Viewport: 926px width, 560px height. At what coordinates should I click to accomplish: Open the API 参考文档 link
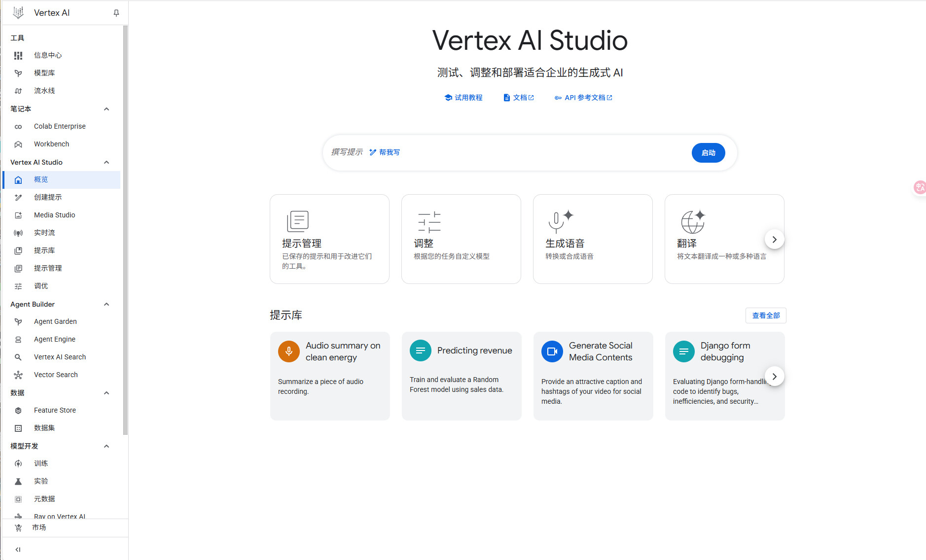click(584, 98)
